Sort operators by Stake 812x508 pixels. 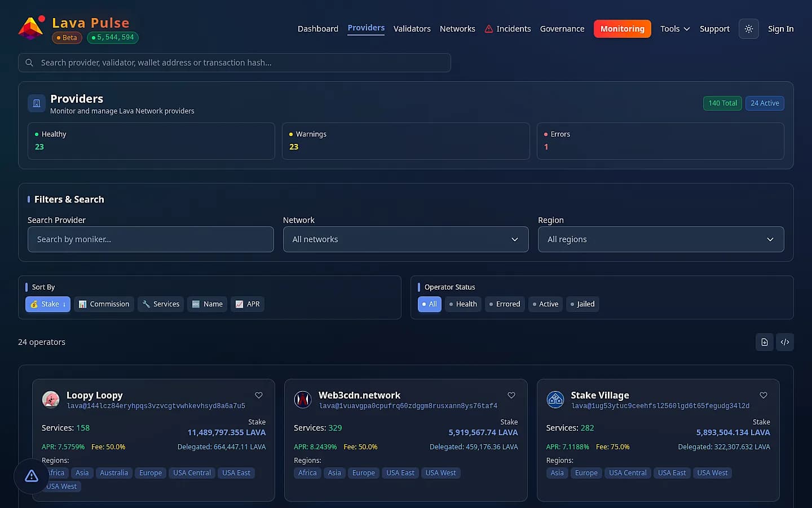point(48,304)
